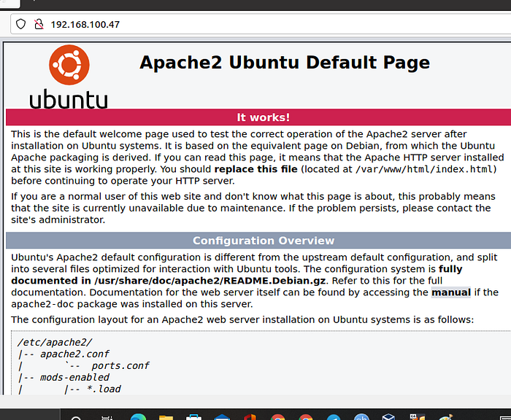Click the tracking protection shield icon
The width and height of the screenshot is (511, 420).
coord(20,24)
